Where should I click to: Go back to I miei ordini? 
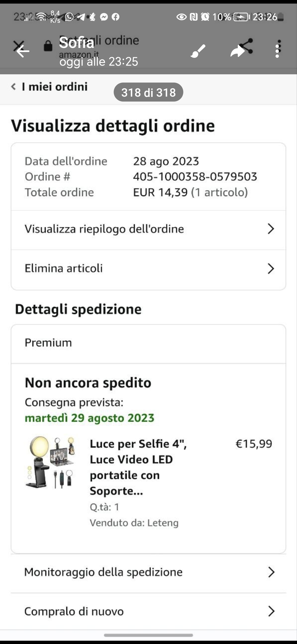click(50, 87)
